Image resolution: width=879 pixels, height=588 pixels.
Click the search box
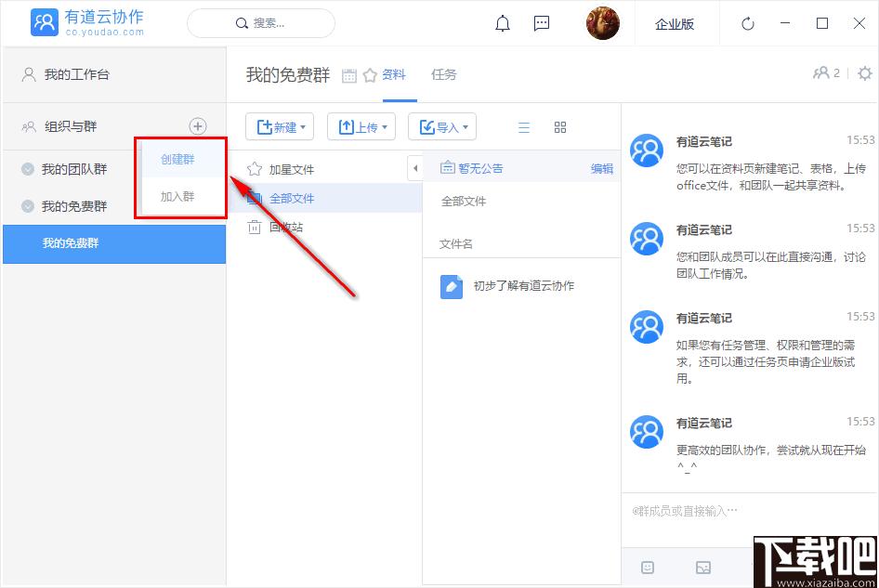click(x=261, y=23)
